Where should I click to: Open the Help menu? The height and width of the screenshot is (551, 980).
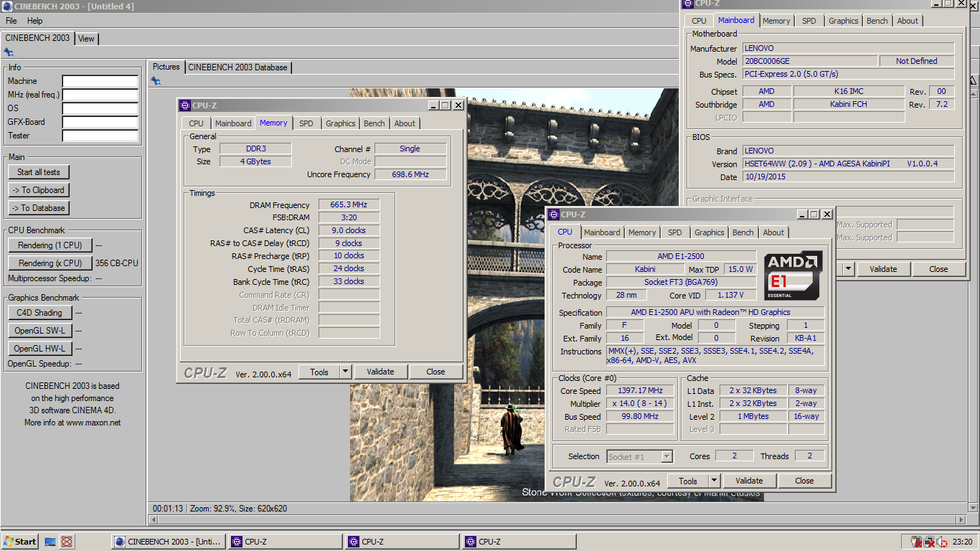coord(35,21)
